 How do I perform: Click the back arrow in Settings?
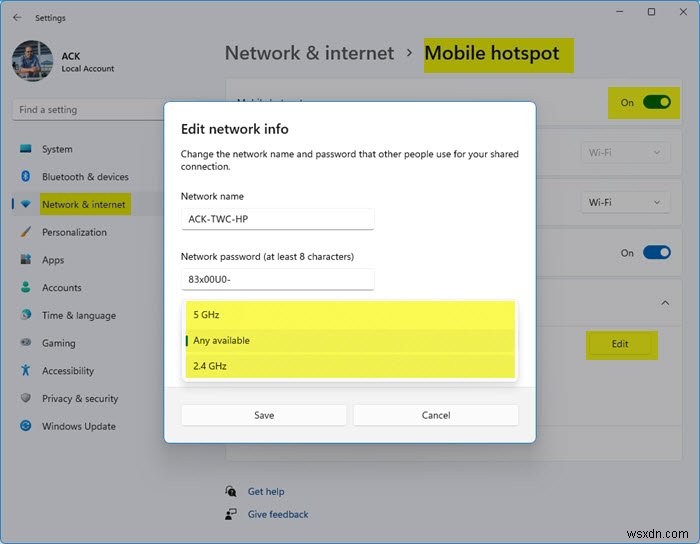pyautogui.click(x=17, y=17)
